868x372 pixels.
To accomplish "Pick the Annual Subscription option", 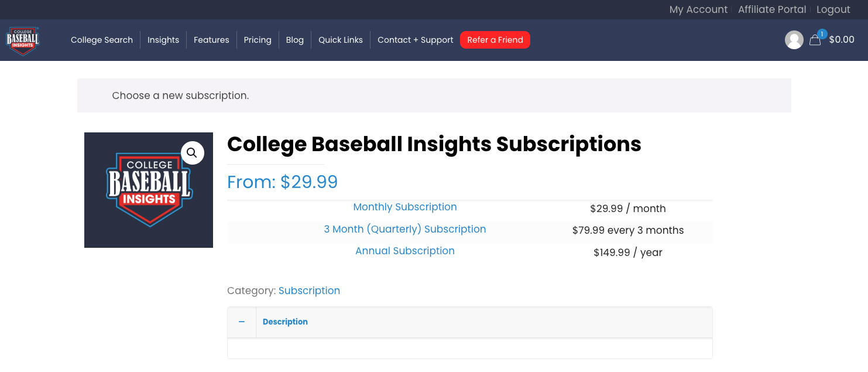I will 405,251.
